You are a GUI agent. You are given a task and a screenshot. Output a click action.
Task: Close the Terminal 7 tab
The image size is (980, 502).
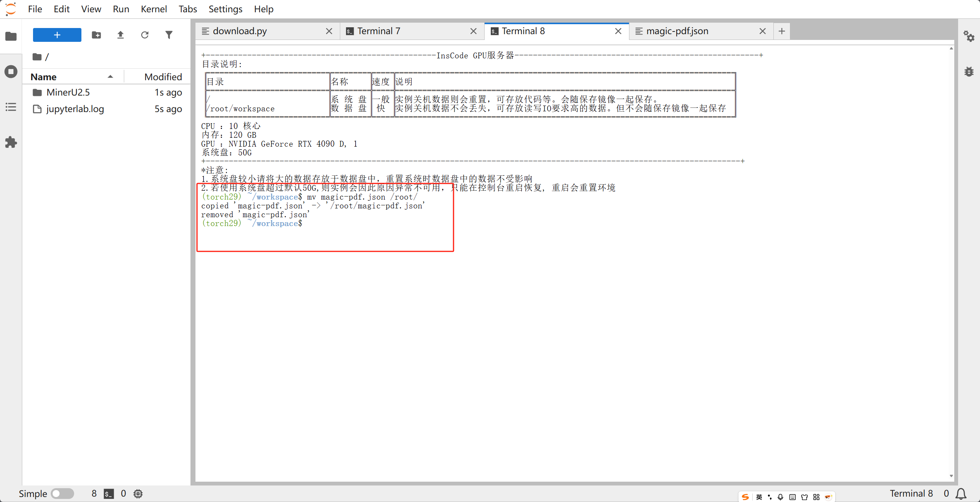click(x=473, y=31)
